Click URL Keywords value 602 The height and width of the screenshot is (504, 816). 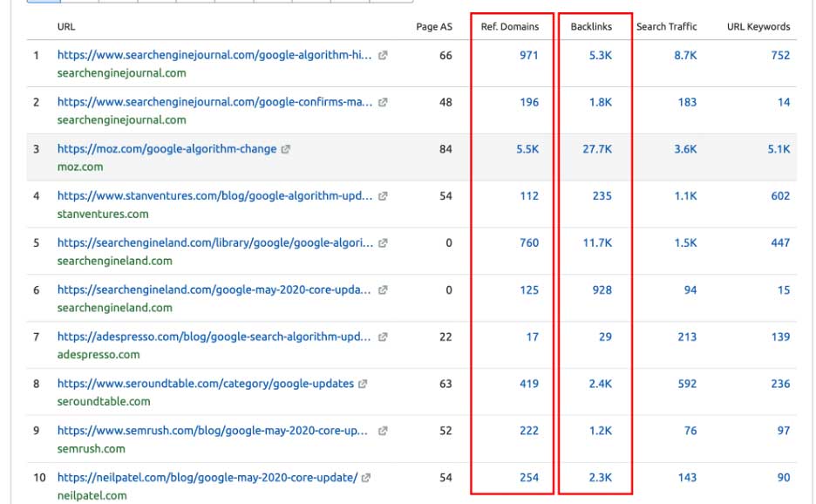point(780,196)
